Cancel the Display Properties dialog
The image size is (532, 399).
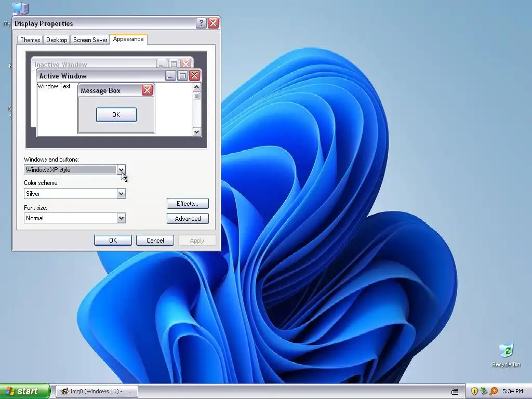click(x=155, y=240)
